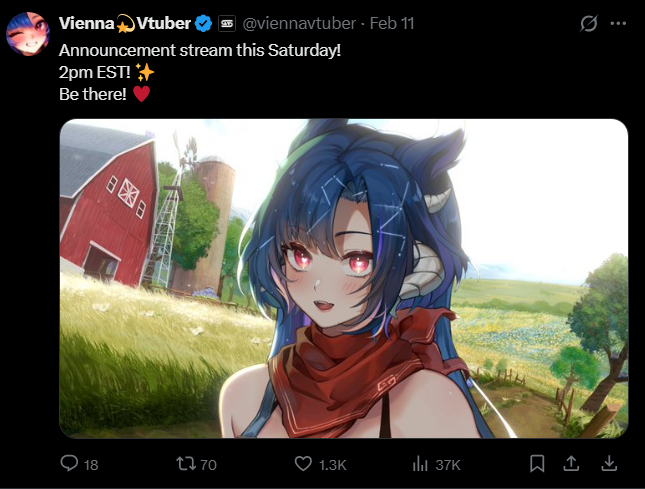Click the 1.3K likes count
645x489 pixels.
(x=332, y=465)
